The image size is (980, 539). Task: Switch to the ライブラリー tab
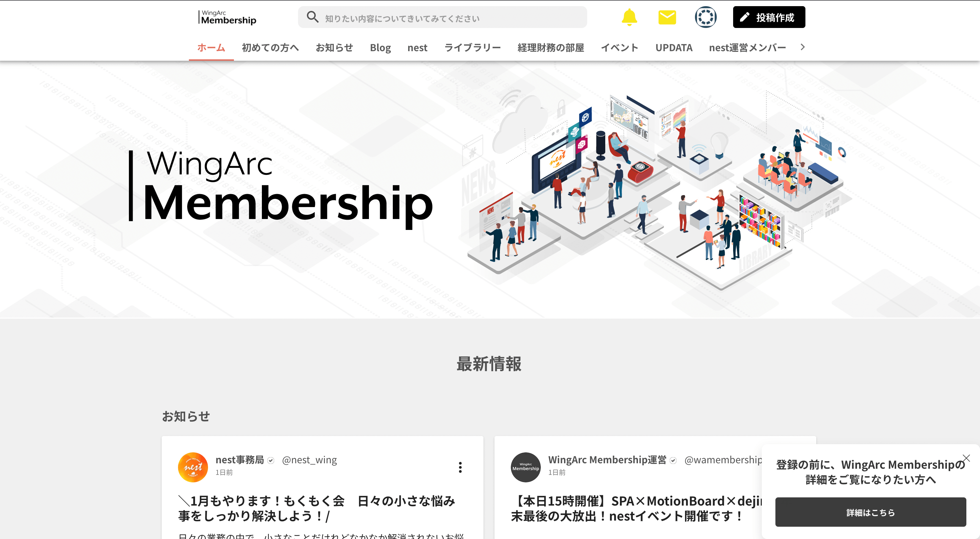[472, 47]
